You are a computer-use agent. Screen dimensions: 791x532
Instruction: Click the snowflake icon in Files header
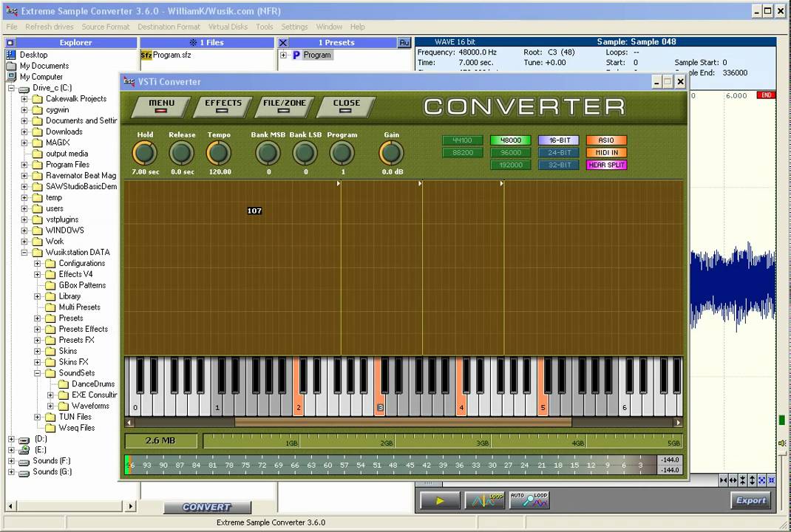193,43
